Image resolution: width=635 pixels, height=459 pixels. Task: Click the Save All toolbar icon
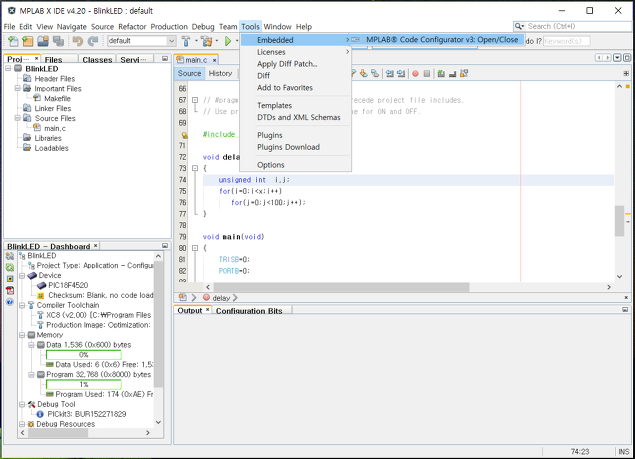[x=58, y=41]
